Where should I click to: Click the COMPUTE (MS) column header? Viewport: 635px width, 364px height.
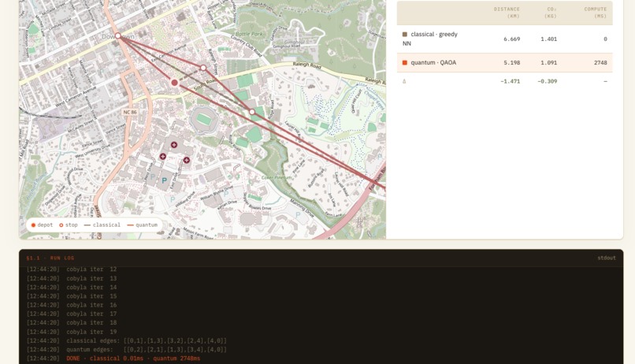(596, 13)
